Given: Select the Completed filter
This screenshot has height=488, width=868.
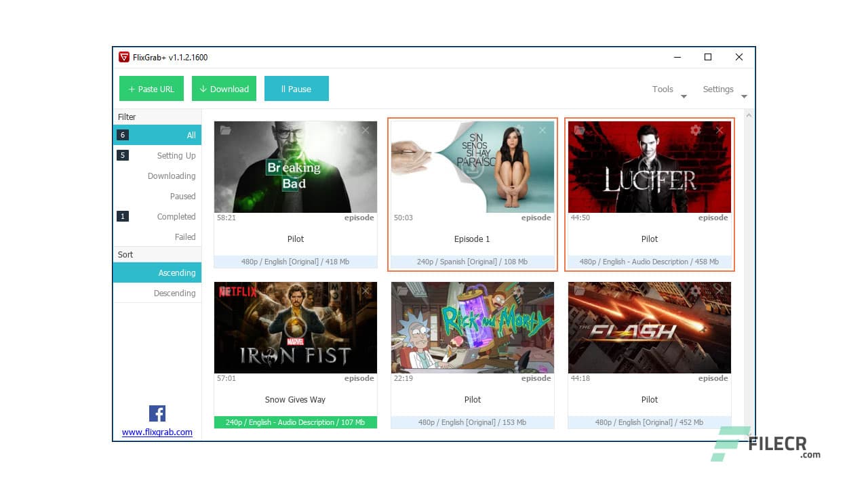Looking at the screenshot, I should [176, 216].
